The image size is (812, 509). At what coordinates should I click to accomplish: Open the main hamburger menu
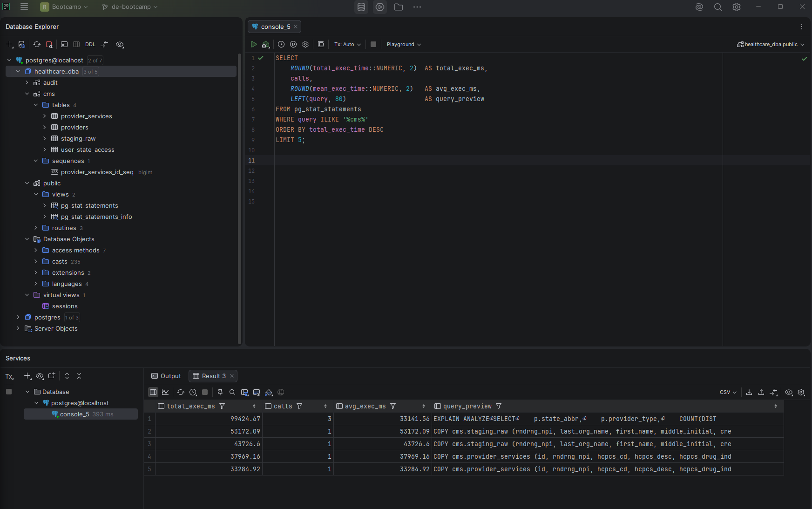pos(24,7)
